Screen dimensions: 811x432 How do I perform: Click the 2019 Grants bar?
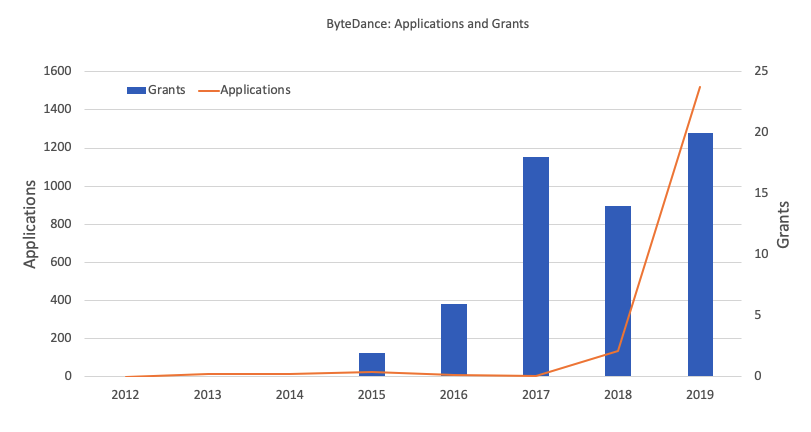700,255
